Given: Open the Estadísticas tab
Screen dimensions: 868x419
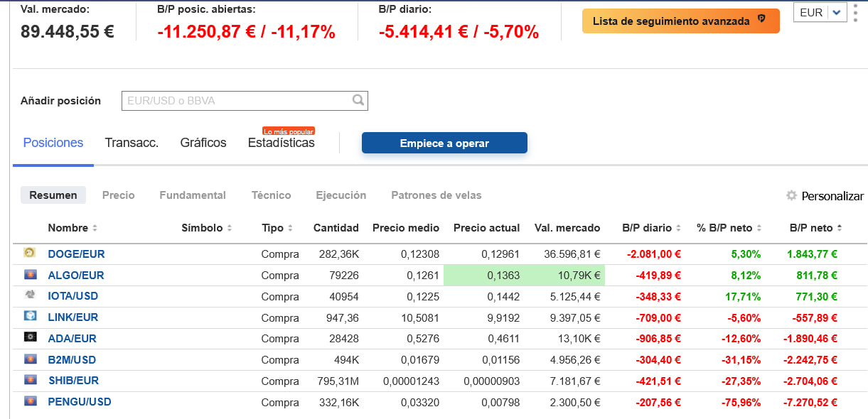Looking at the screenshot, I should [x=281, y=143].
